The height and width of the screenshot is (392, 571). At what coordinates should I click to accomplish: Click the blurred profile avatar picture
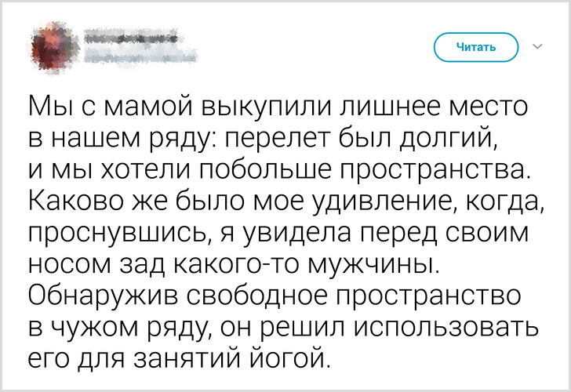coord(52,45)
